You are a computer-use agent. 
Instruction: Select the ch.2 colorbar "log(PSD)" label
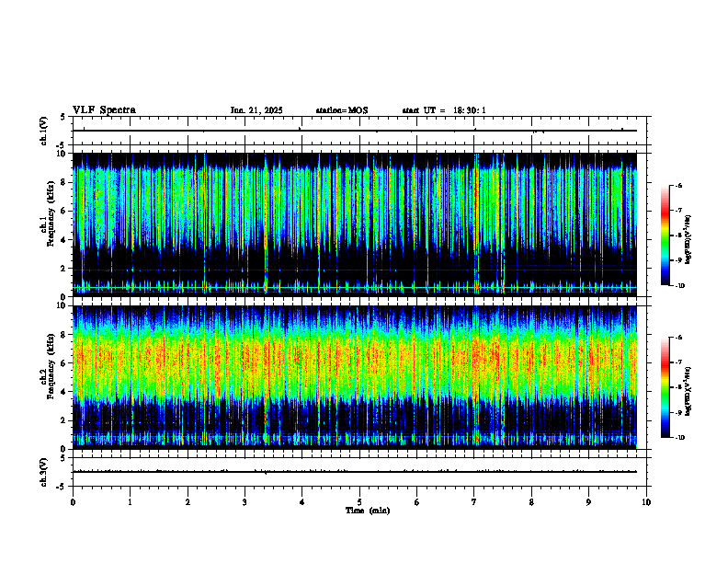688,391
